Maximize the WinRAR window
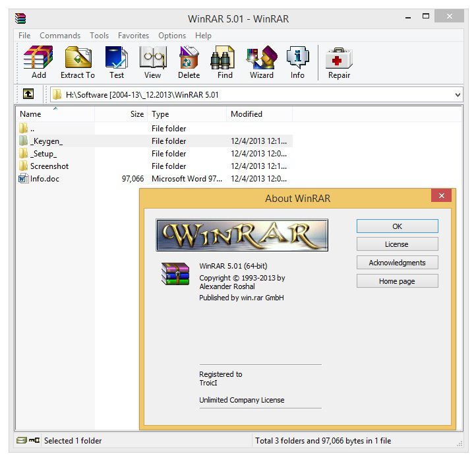 (426, 16)
